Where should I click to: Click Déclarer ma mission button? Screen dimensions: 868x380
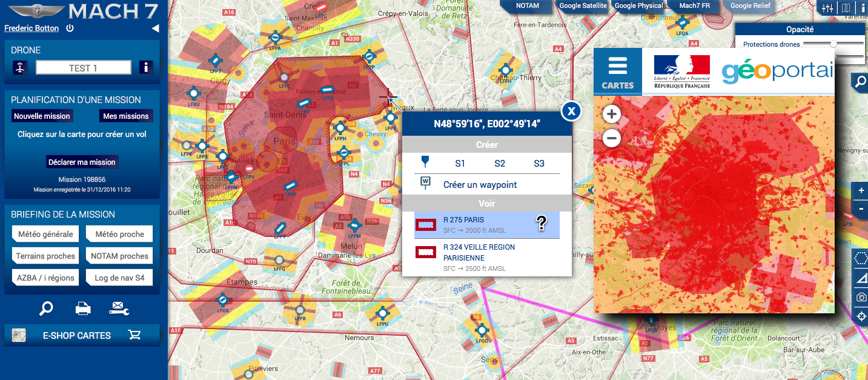point(82,162)
